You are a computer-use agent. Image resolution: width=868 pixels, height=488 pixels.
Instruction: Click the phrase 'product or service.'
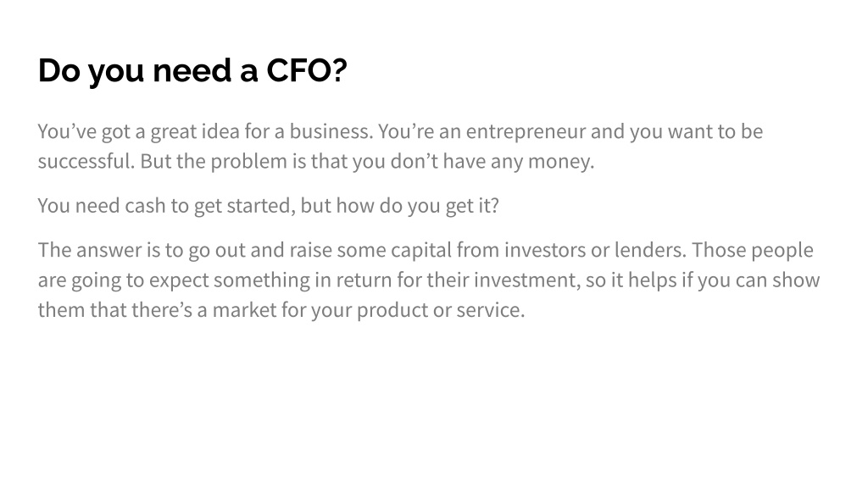pyautogui.click(x=441, y=310)
